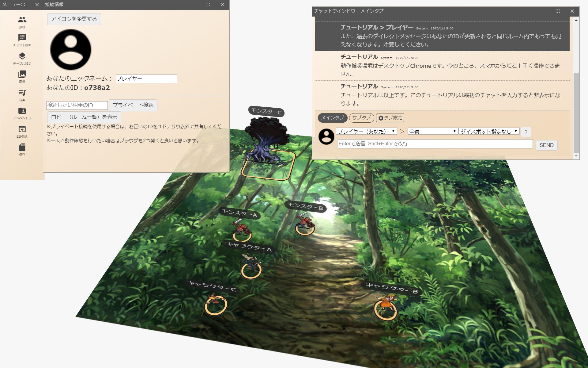This screenshot has height=368, width=588.
Task: Switch to the メインタブ chat tab
Action: coord(332,118)
